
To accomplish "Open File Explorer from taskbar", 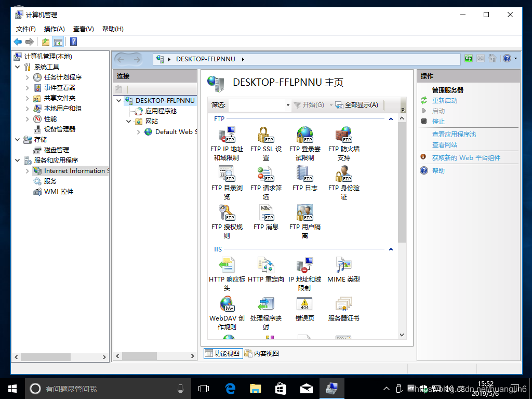I will point(255,389).
